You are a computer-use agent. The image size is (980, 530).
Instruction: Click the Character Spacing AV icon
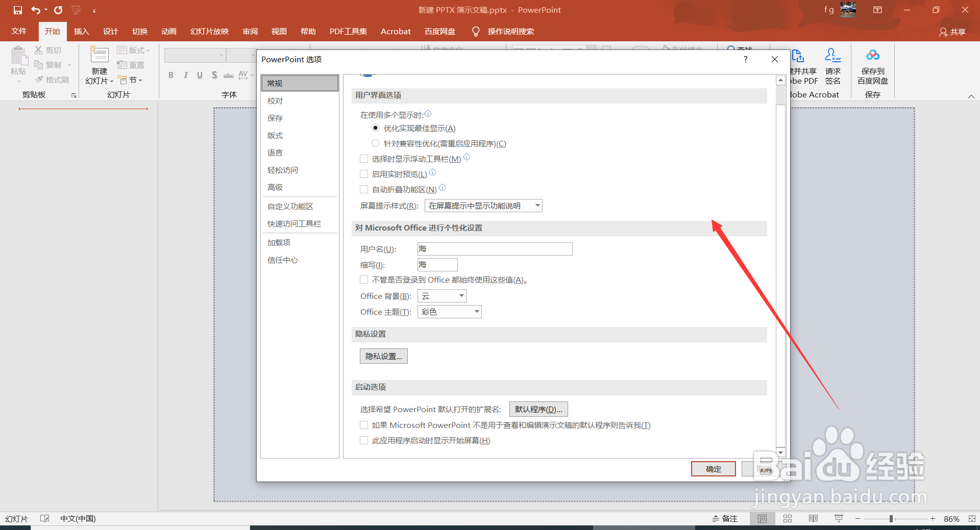[x=243, y=75]
